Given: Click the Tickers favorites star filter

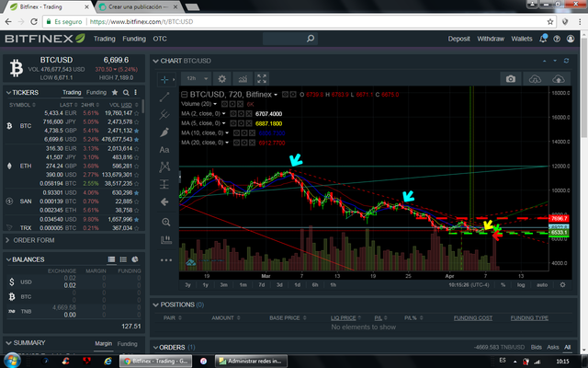Looking at the screenshot, I should coord(115,92).
